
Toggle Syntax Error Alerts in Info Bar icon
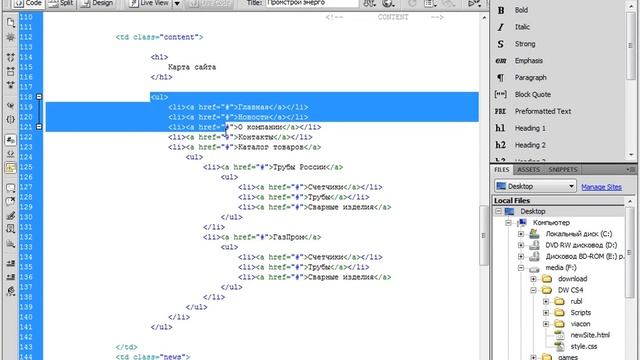11,167
